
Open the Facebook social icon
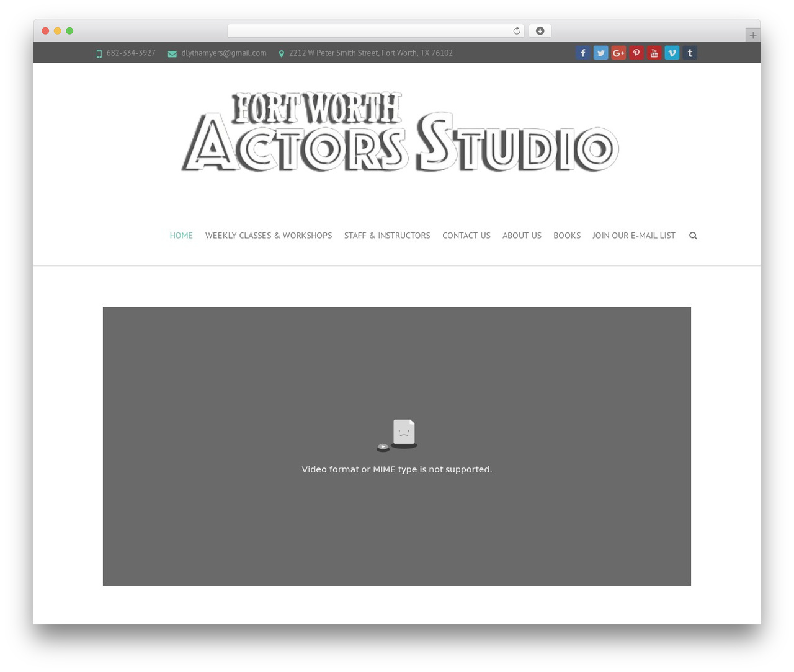click(583, 53)
